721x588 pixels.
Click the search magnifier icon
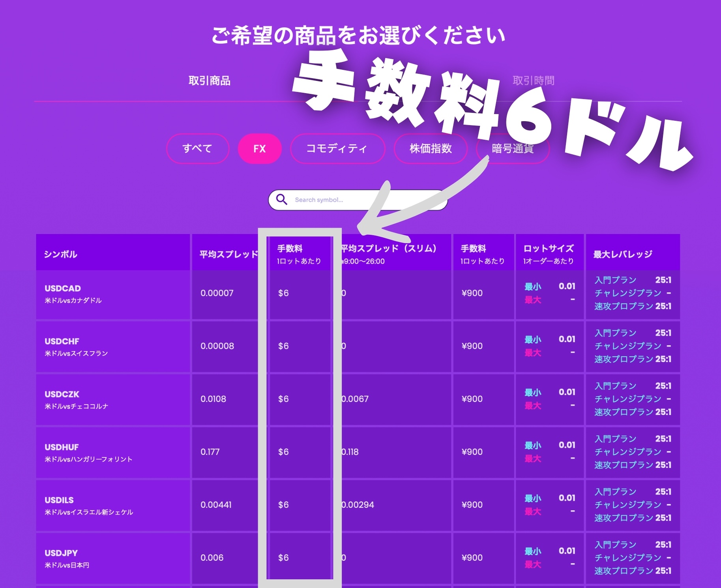click(281, 200)
